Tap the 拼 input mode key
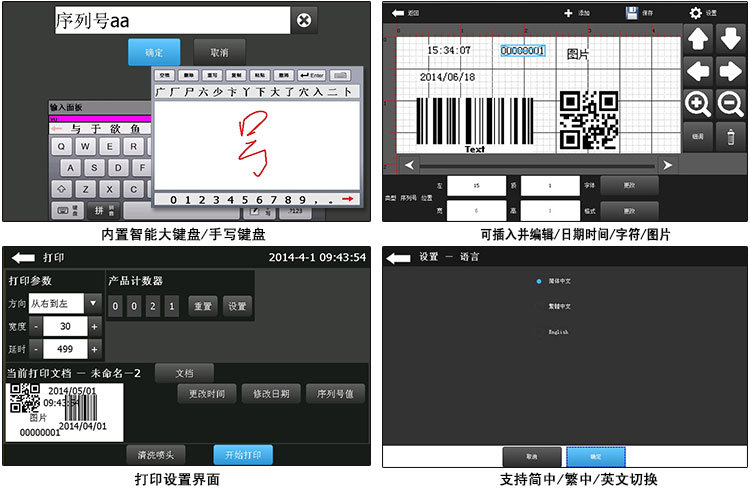This screenshot has height=488, width=750. [104, 210]
